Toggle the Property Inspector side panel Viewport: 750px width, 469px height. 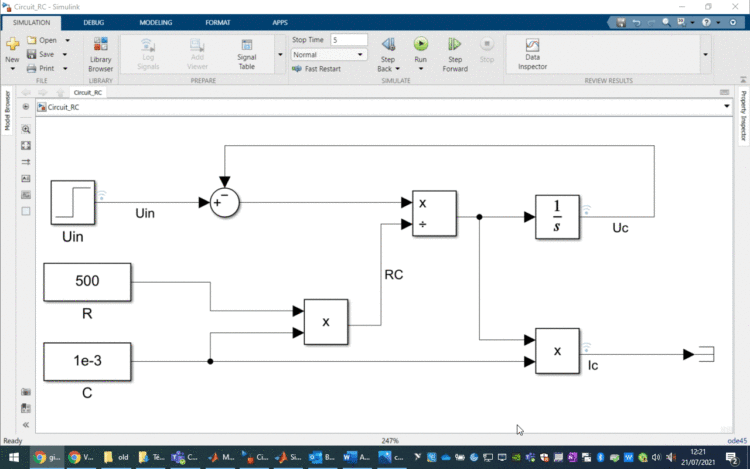743,115
